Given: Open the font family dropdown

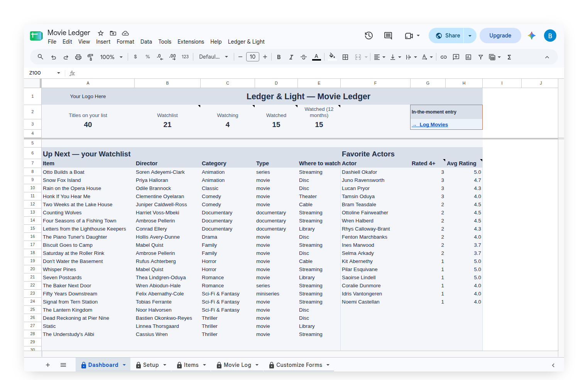Looking at the screenshot, I should tap(214, 57).
